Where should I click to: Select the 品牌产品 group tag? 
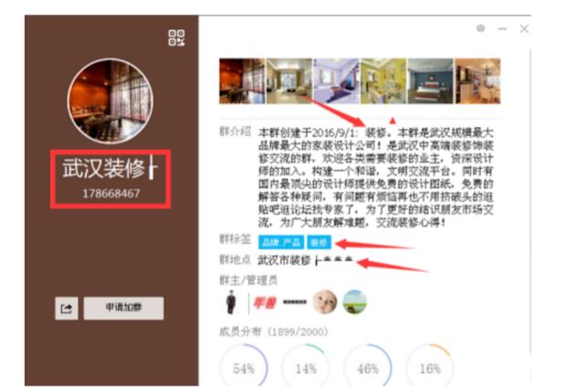[281, 242]
